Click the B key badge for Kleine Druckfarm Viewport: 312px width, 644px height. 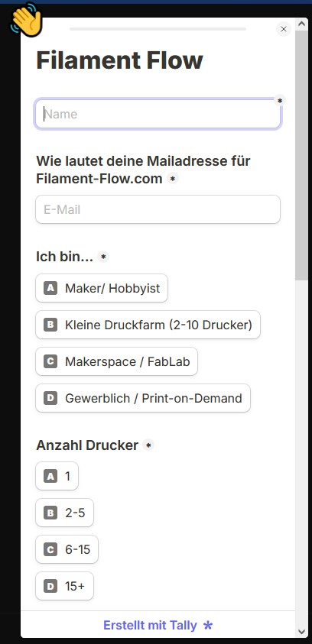(50, 325)
